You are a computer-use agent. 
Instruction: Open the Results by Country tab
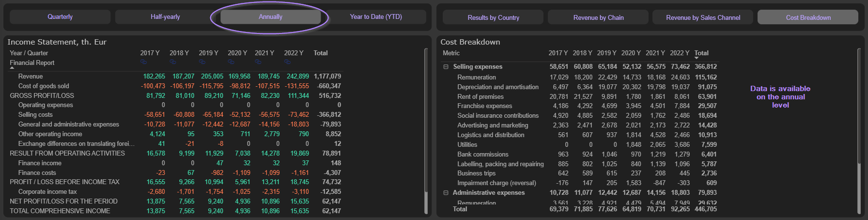point(493,17)
